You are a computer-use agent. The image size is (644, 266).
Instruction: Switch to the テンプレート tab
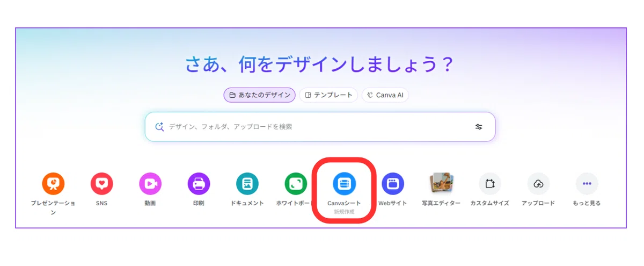pos(329,95)
